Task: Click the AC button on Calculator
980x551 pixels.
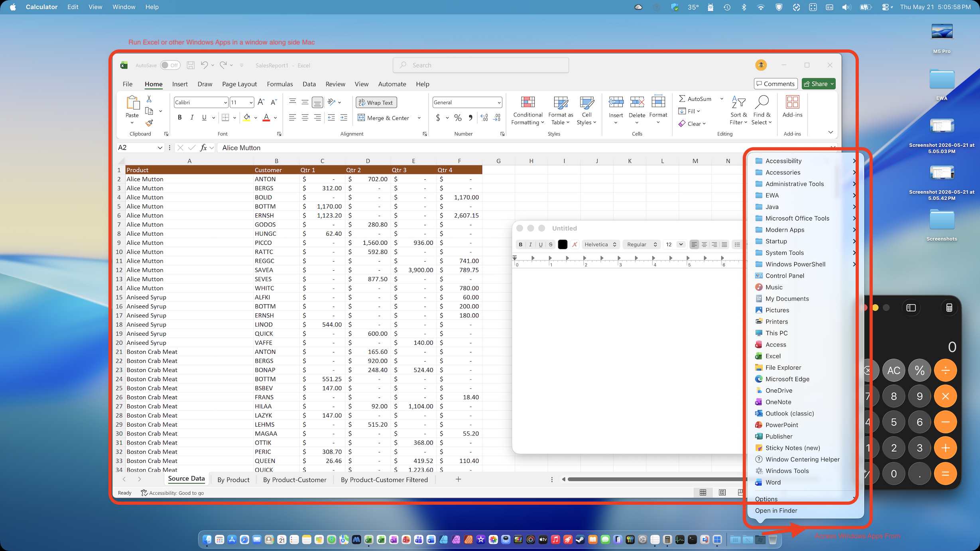Action: coord(893,370)
